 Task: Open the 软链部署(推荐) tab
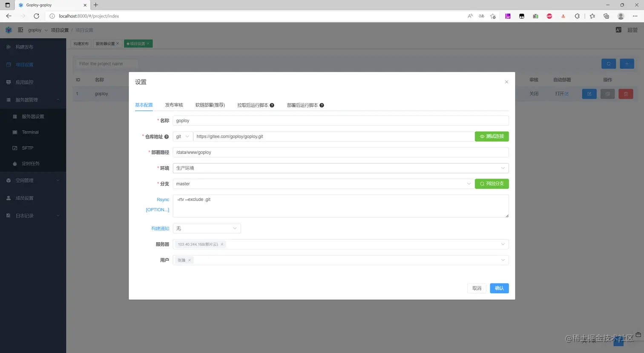tap(210, 105)
